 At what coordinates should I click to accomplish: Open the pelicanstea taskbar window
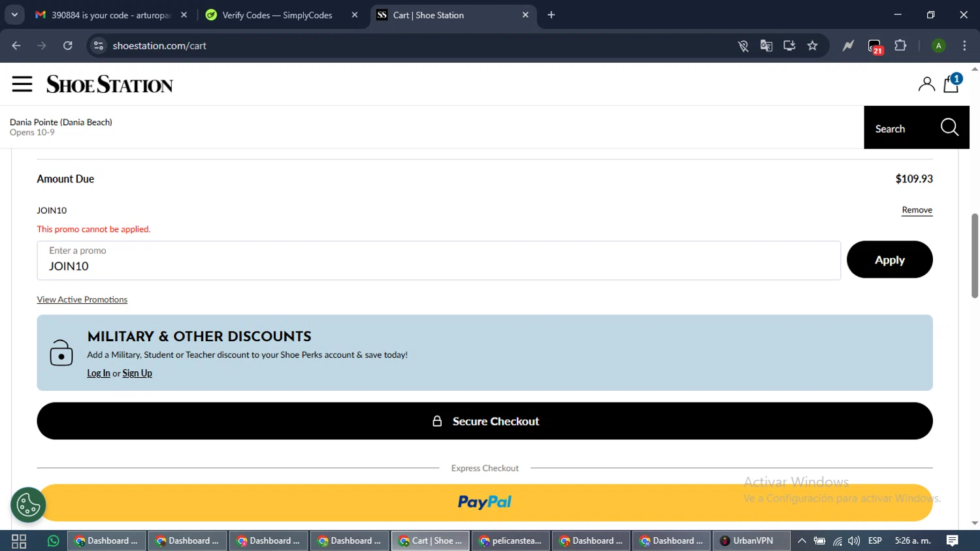511,541
